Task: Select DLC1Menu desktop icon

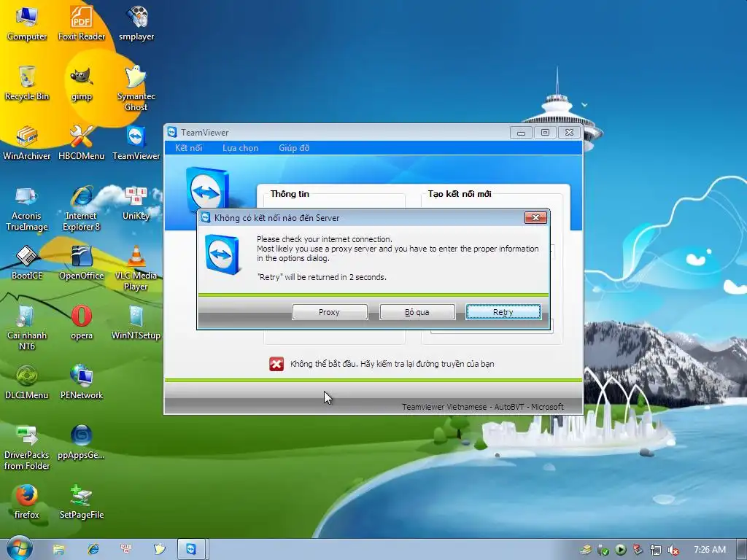Action: pos(27,382)
